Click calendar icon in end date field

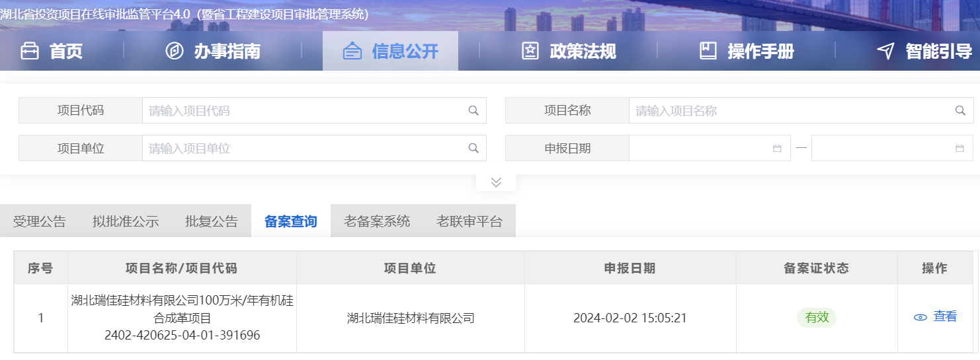(x=960, y=148)
